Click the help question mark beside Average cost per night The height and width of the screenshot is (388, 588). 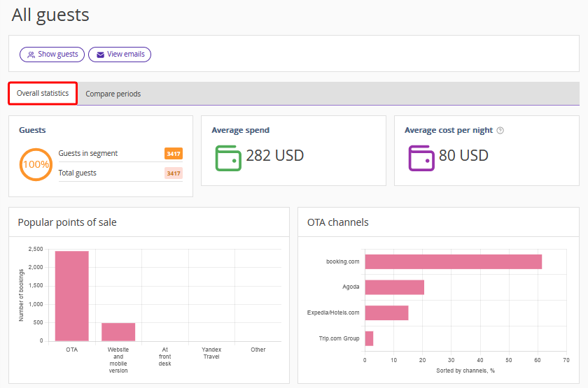[500, 131]
